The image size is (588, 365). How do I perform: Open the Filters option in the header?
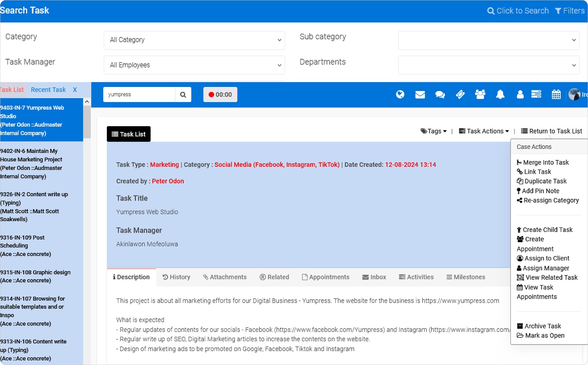(569, 11)
